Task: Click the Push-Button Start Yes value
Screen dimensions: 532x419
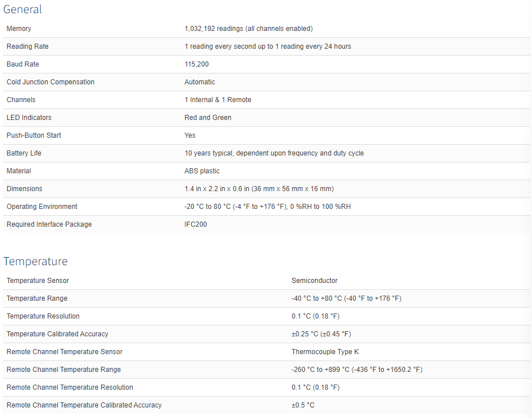Action: (x=189, y=135)
